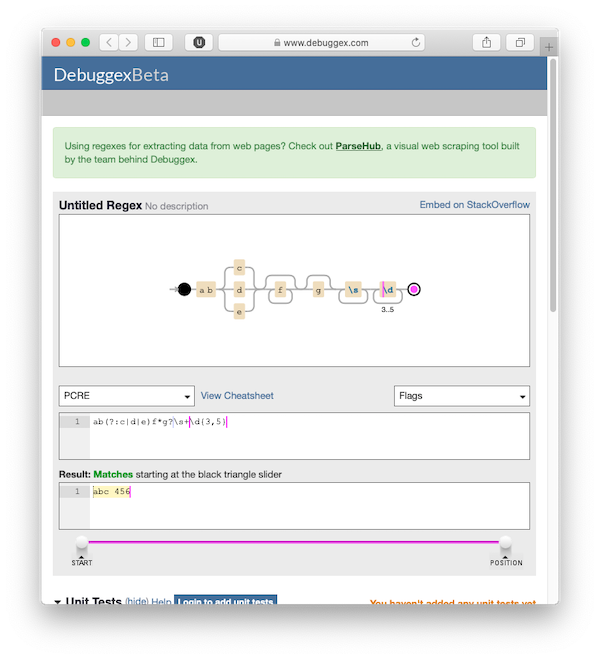Click the black start node in diagram
The image size is (600, 659).
click(184, 289)
